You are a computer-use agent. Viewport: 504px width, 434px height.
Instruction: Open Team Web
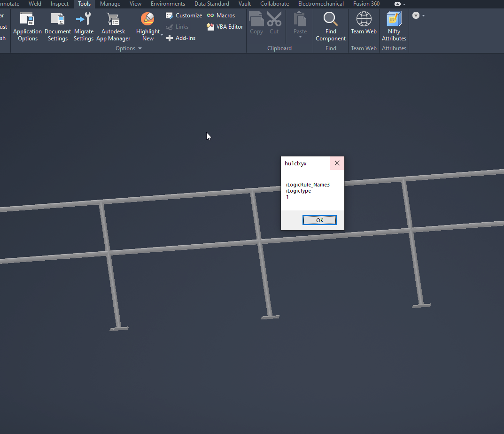pos(363,26)
